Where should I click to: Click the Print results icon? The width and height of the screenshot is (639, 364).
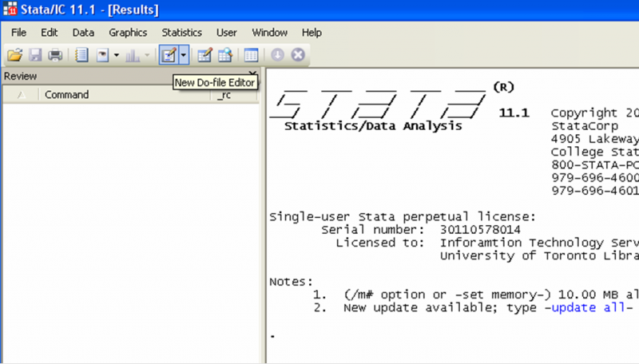[55, 55]
